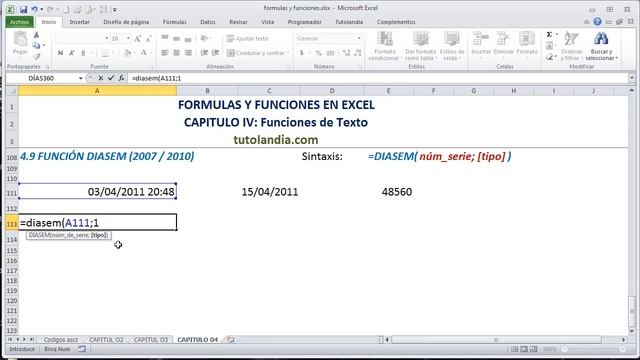This screenshot has width=640, height=360.
Task: Click the macro record icon in status bar
Action: 82,349
